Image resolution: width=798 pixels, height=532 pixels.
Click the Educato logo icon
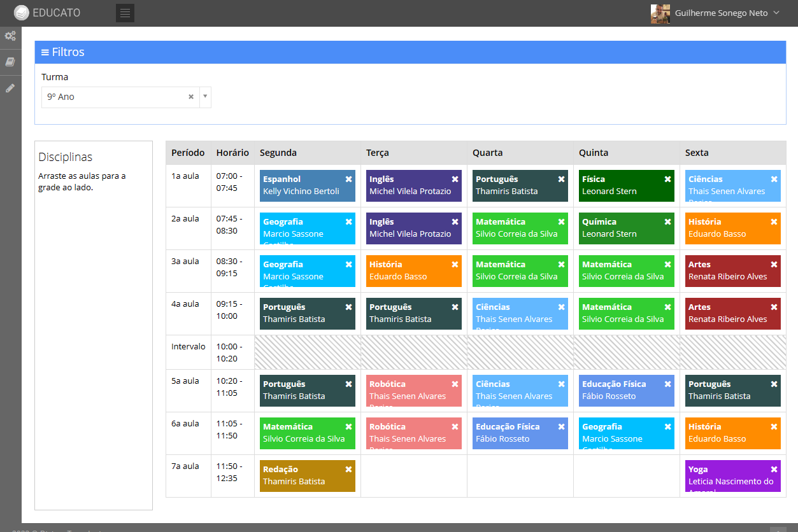pos(22,13)
